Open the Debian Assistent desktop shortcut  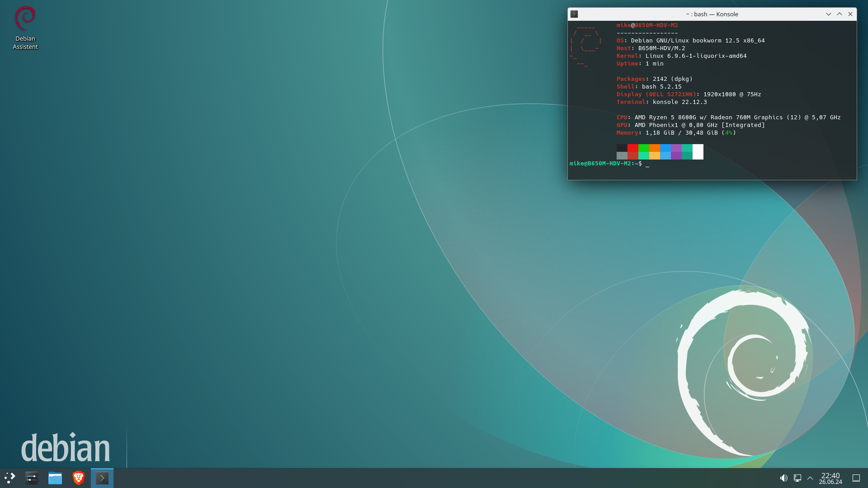point(25,20)
